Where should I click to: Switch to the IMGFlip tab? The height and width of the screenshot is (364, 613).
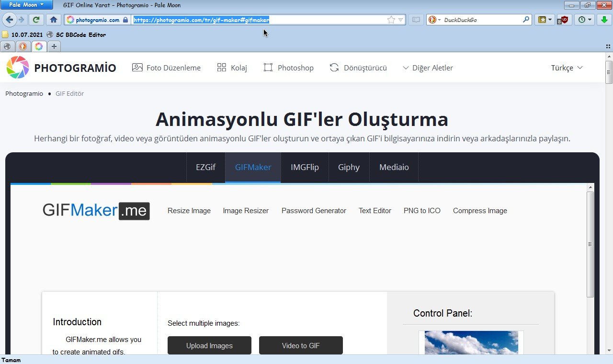pyautogui.click(x=305, y=167)
